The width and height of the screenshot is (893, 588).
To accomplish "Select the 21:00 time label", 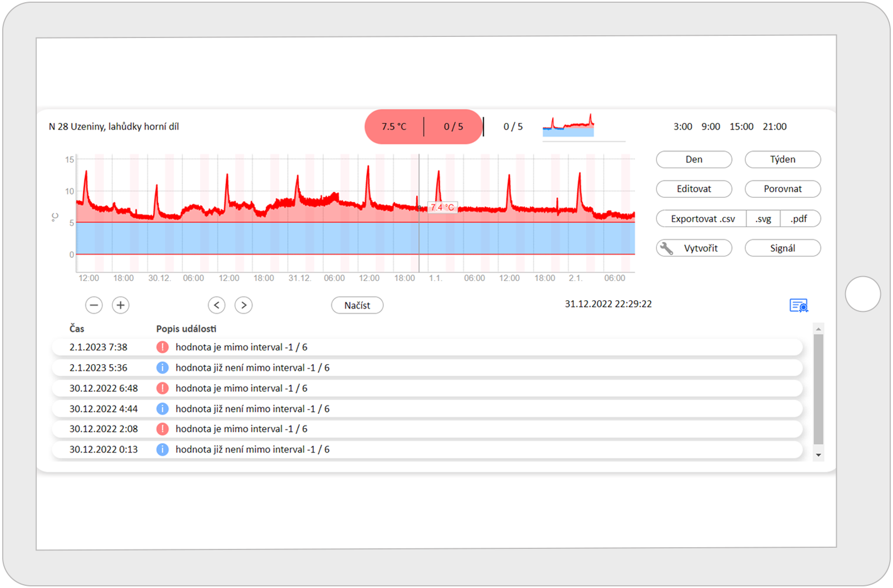I will pyautogui.click(x=774, y=127).
